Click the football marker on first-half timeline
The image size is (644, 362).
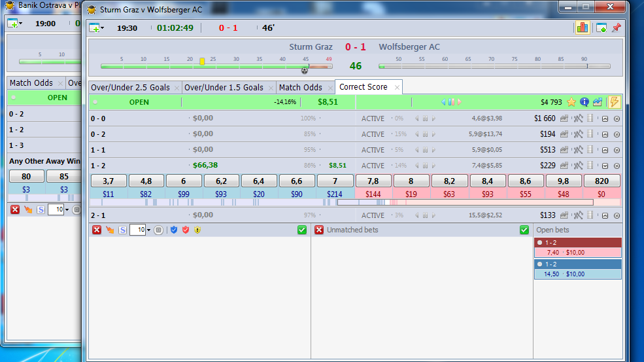(304, 70)
